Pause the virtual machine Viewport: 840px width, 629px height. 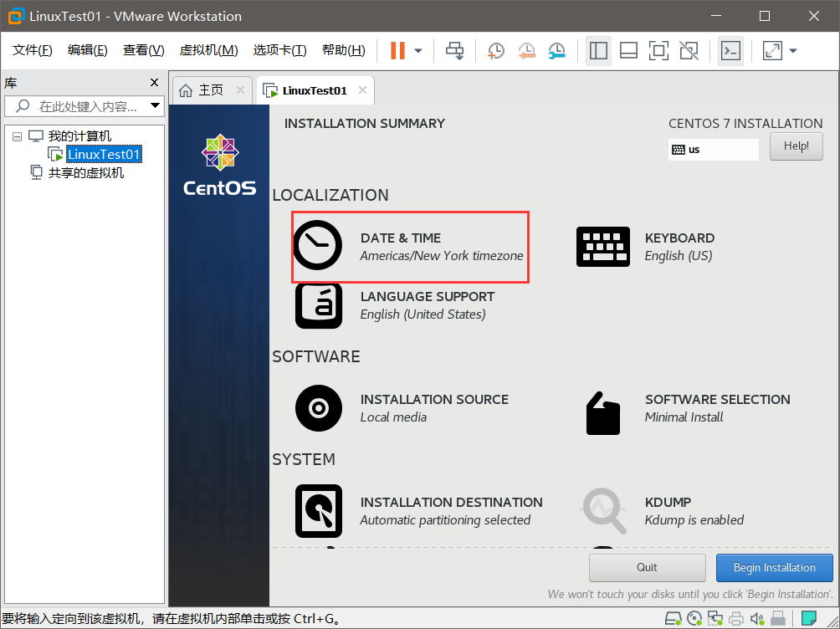pos(397,51)
